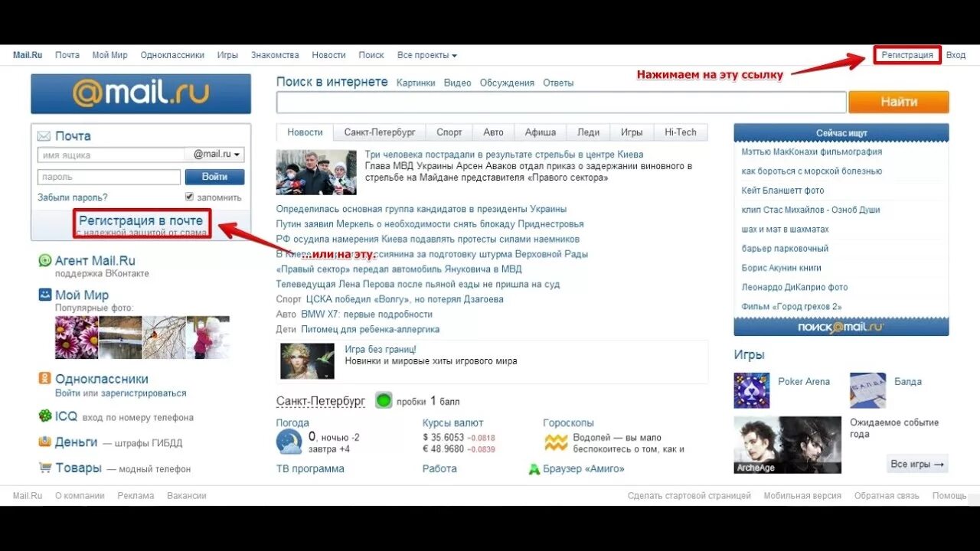This screenshot has height=551, width=980.
Task: Open the Балда game icon
Action: click(867, 390)
